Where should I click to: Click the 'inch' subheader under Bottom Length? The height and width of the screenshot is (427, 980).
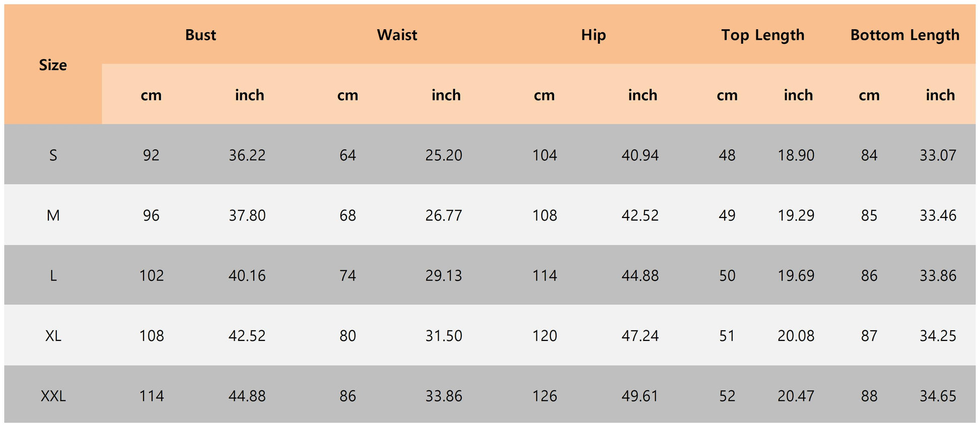(x=940, y=95)
